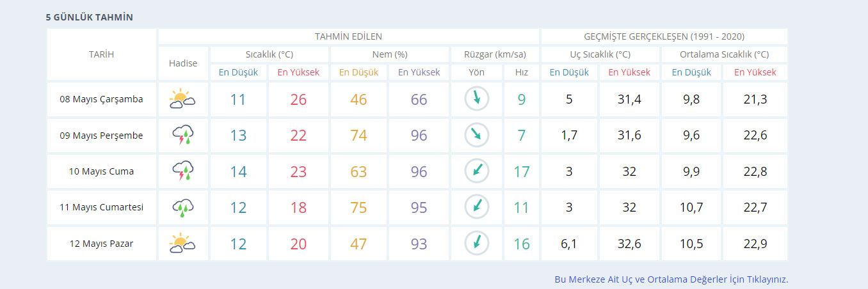Click the rainy cloud icon for 11 Mayıs Cumartesi
Screen dimensions: 868x289
click(x=182, y=207)
